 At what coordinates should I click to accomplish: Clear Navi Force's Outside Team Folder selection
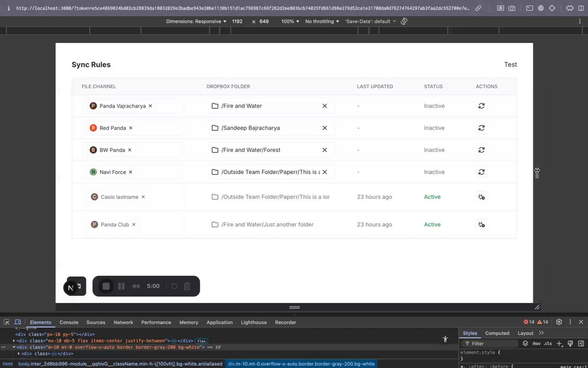325,172
